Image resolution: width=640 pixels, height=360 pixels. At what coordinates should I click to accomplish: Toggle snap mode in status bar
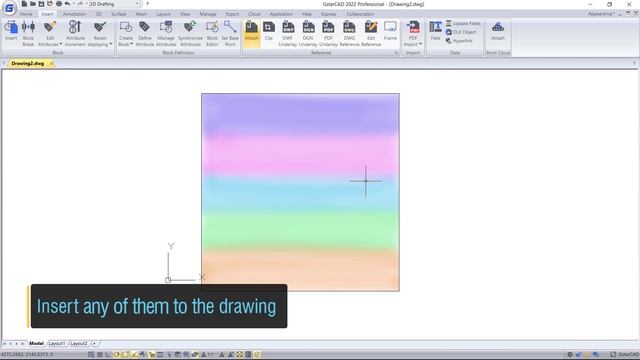click(x=91, y=354)
